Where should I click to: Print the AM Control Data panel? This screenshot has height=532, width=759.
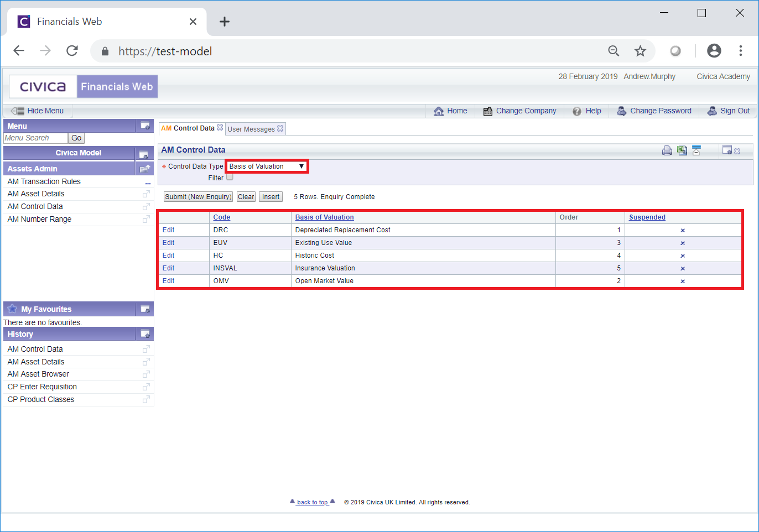[x=667, y=150]
